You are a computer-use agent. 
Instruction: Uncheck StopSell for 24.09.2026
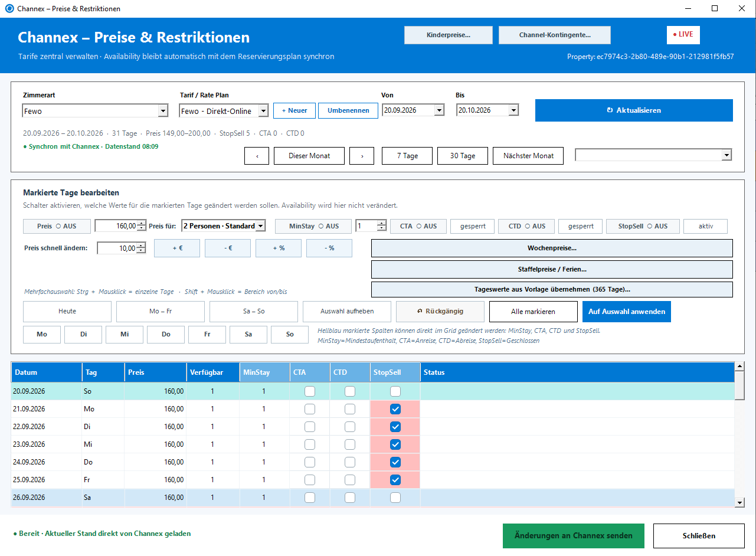point(395,462)
